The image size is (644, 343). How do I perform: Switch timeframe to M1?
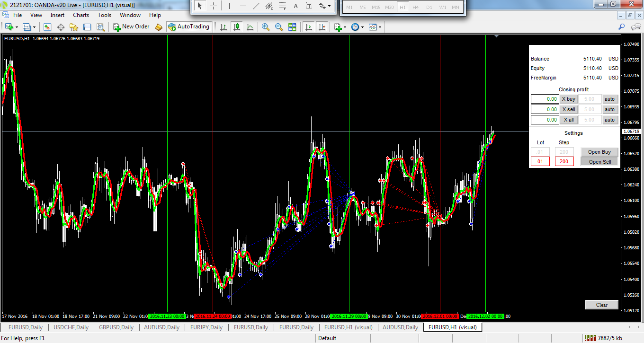point(349,7)
